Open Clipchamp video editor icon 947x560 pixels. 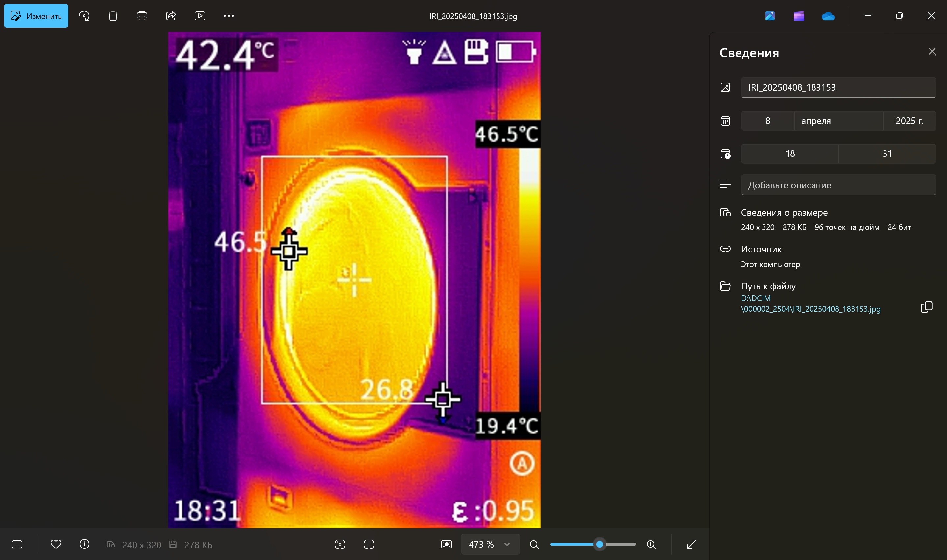799,16
